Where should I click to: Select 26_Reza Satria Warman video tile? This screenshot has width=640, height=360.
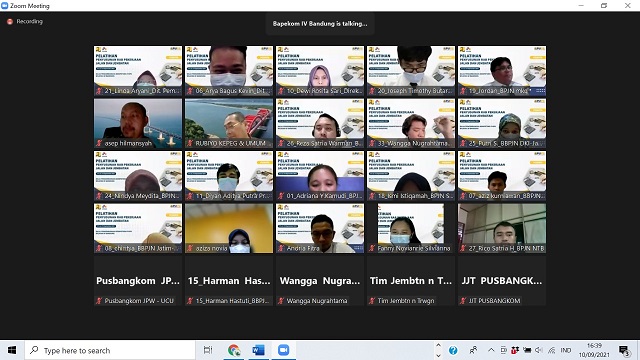coord(320,123)
